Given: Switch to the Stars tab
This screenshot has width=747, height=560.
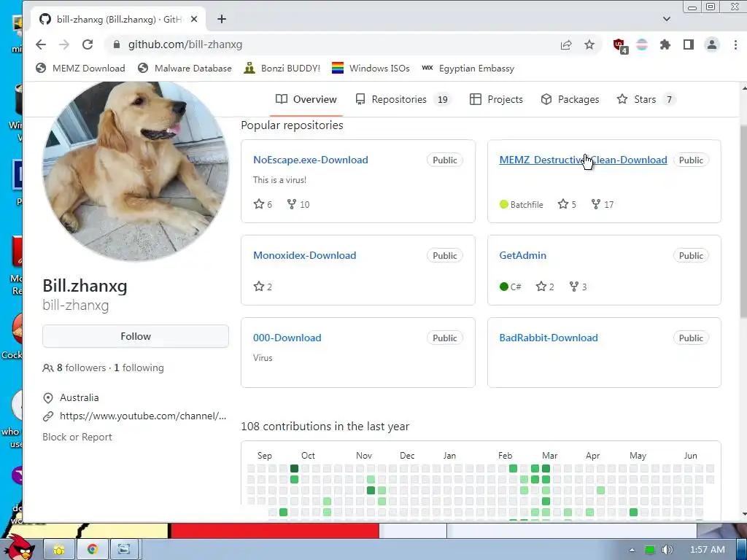Looking at the screenshot, I should coord(646,99).
